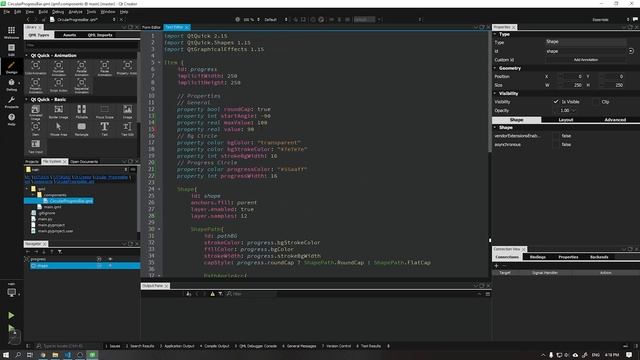The width and height of the screenshot is (640, 360).
Task: Select the Image component
Action: click(x=127, y=112)
